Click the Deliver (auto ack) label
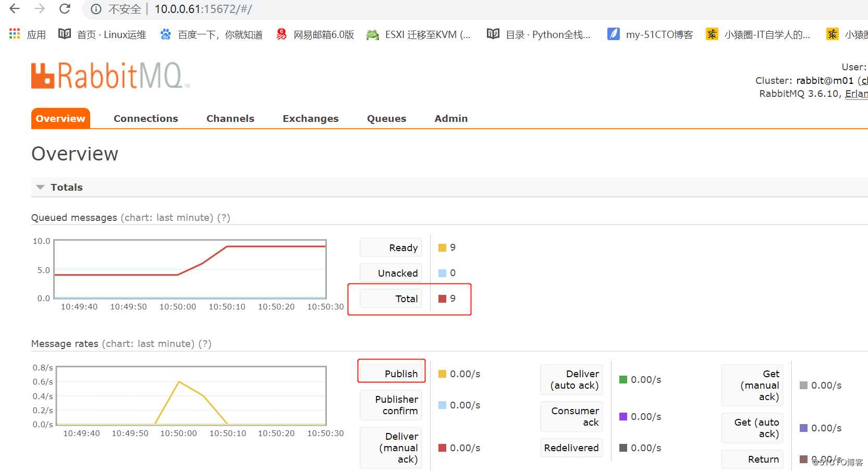Screen dimensions: 868x471 pos(572,379)
